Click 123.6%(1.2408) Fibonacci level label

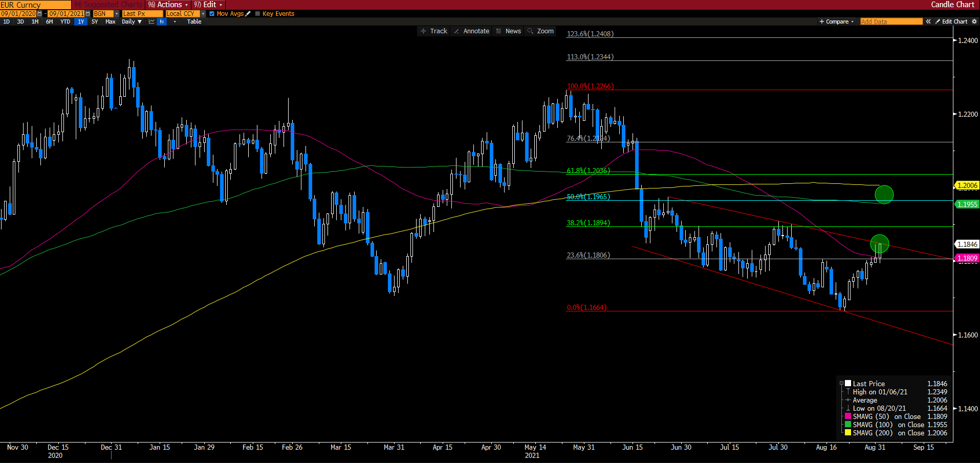(590, 34)
